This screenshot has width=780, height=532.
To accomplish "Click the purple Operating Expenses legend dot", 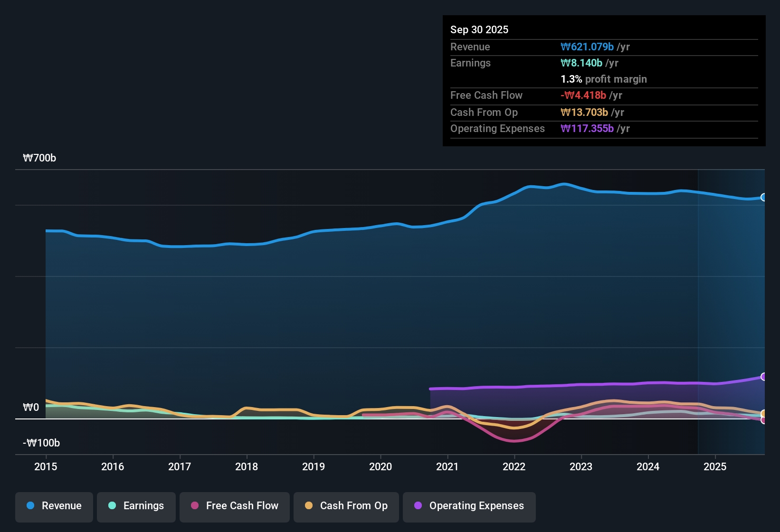I will 418,506.
